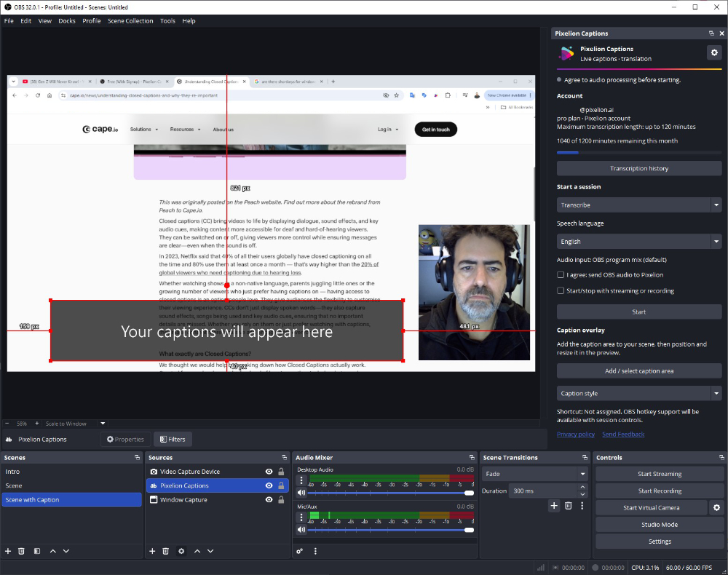The height and width of the screenshot is (575, 728).
Task: Zoom in preview with plus button
Action: (x=36, y=424)
